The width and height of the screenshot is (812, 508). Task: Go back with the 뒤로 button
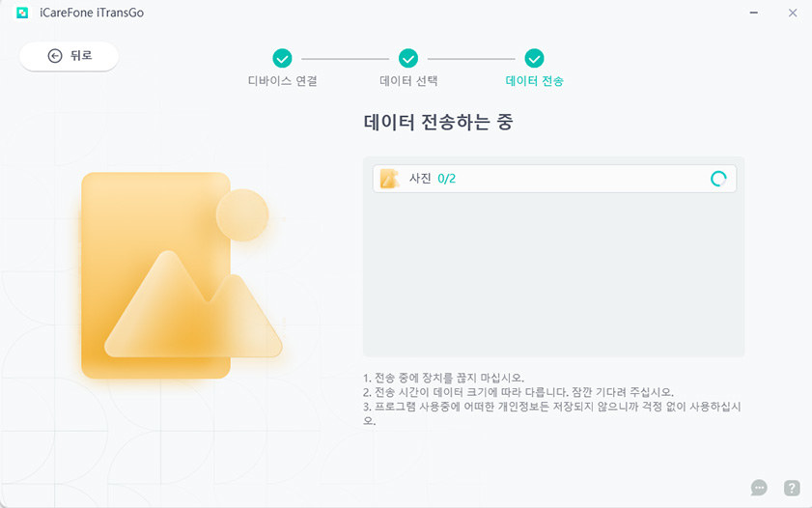tap(69, 56)
